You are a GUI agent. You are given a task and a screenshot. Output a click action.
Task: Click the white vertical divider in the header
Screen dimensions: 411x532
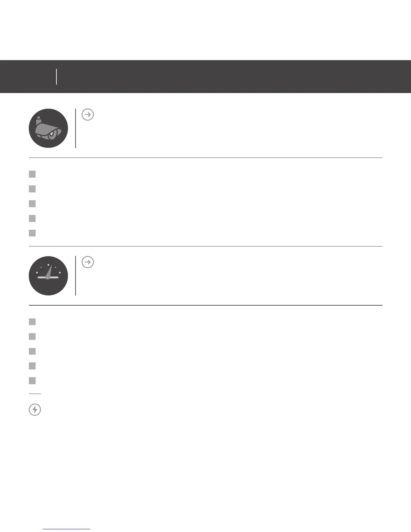coord(56,77)
